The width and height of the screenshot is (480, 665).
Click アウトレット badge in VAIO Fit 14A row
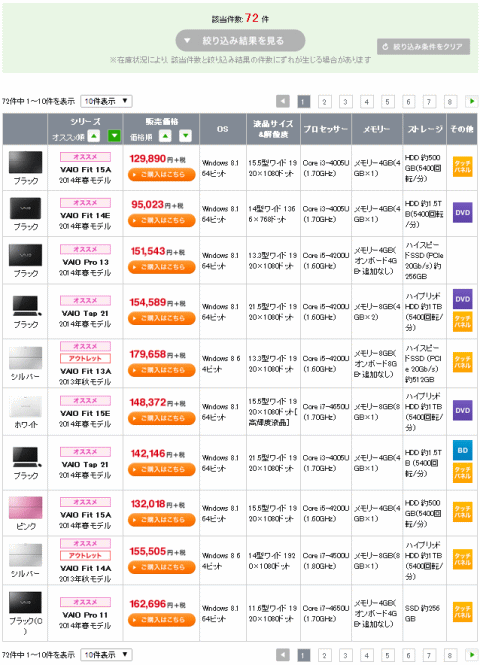click(85, 556)
